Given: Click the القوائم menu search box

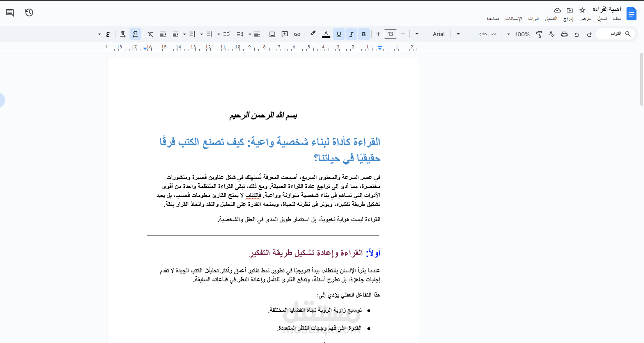Looking at the screenshot, I should 616,34.
